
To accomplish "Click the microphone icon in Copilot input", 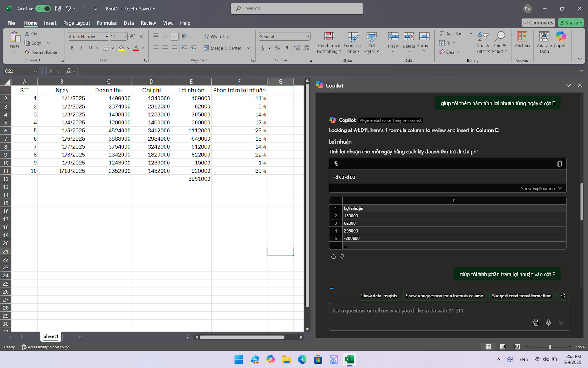I will [x=548, y=323].
